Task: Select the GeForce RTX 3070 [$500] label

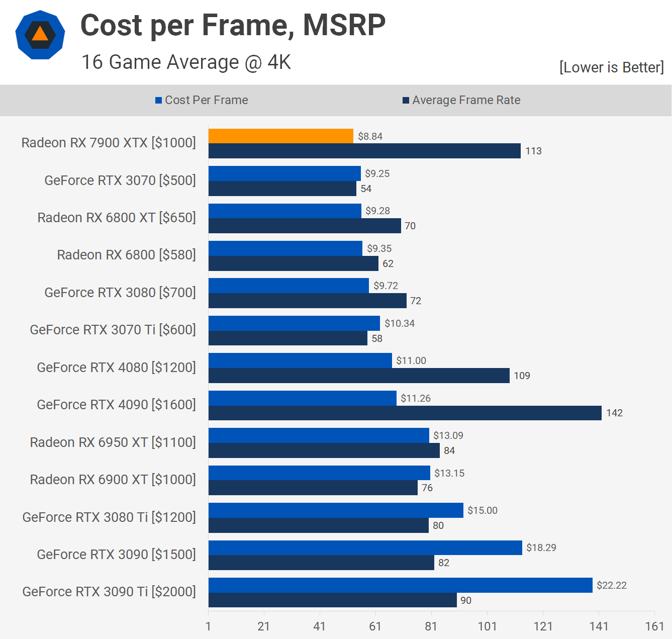Action: [x=120, y=180]
